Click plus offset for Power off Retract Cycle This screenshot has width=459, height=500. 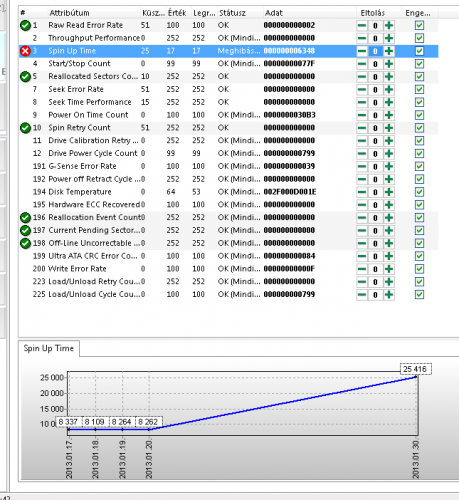coord(389,179)
